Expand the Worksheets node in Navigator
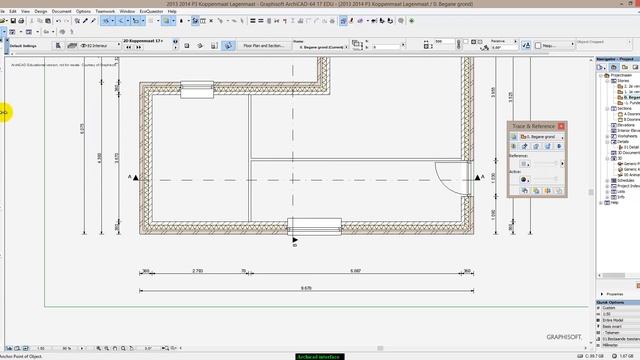The height and width of the screenshot is (360, 640). 607,136
